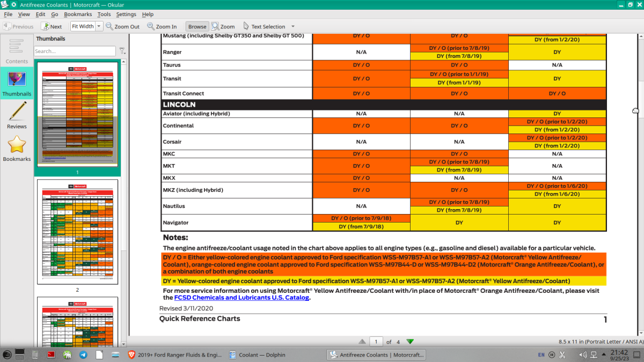The width and height of the screenshot is (644, 362).
Task: Expand the hidden system tray icons arrow
Action: pyautogui.click(x=604, y=354)
